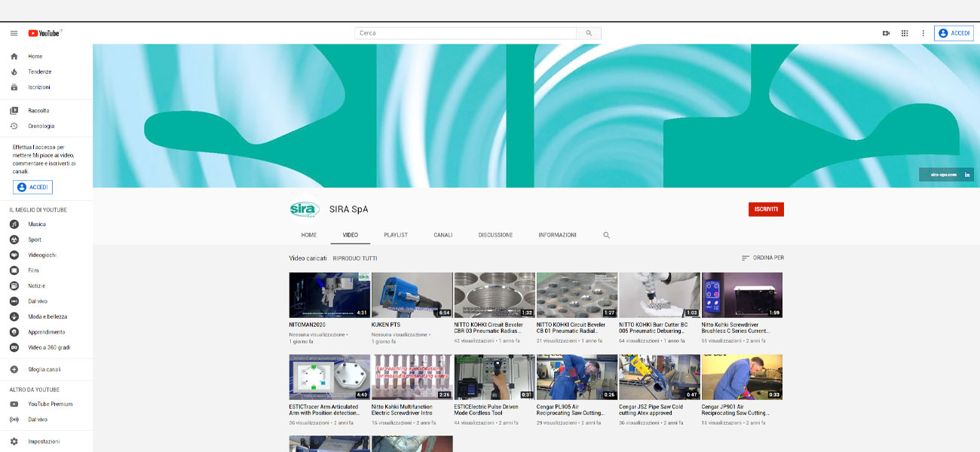Open the KUKEN PTS video thumbnail
This screenshot has width=980, height=452.
pos(412,295)
